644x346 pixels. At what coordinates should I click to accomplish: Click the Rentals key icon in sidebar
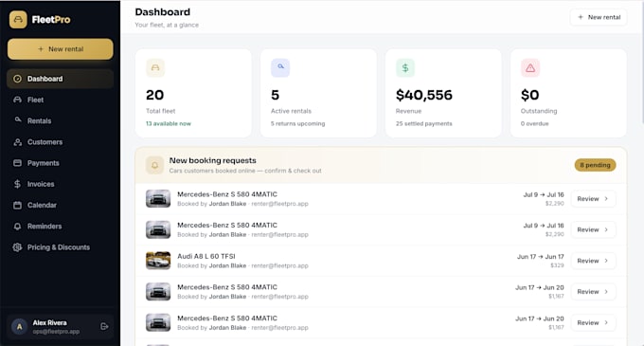[x=17, y=120]
